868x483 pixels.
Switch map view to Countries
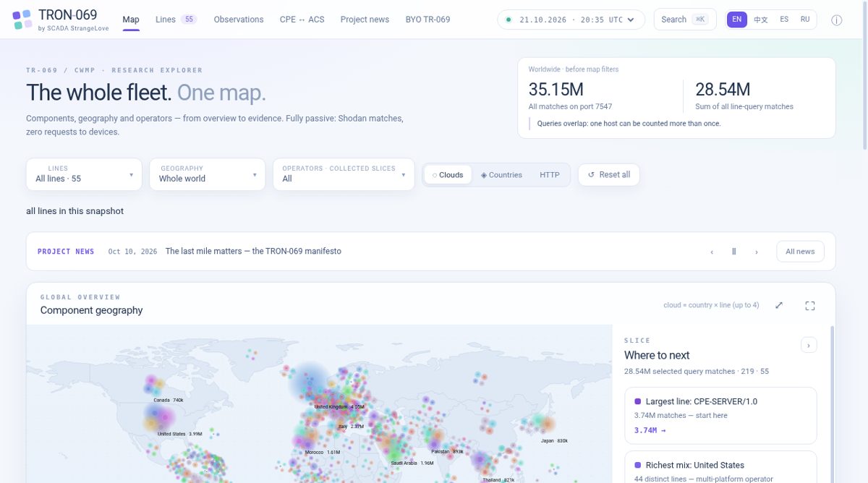pos(501,175)
